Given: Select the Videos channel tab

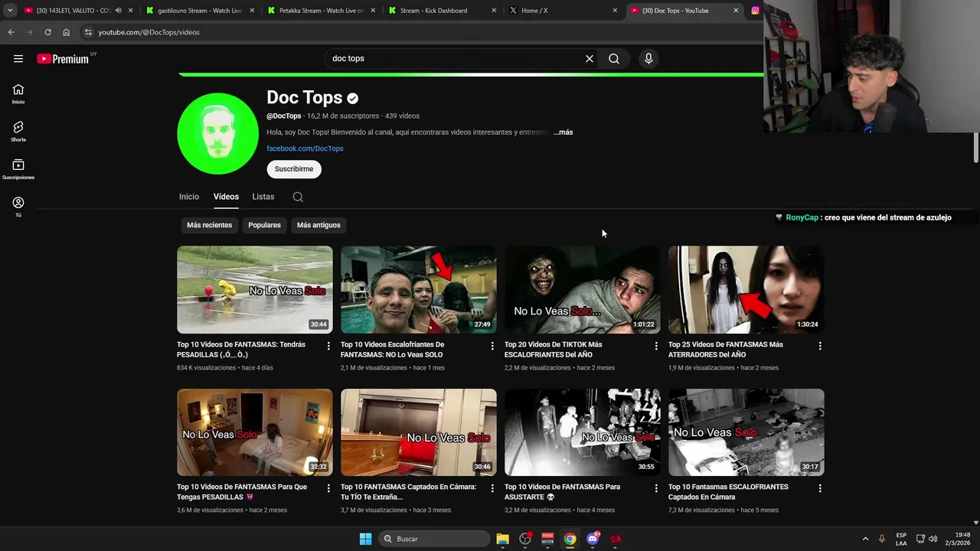Looking at the screenshot, I should coord(226,197).
